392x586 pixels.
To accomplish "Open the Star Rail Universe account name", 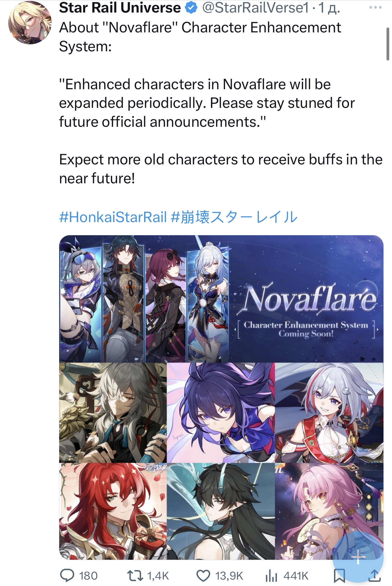I will click(120, 8).
